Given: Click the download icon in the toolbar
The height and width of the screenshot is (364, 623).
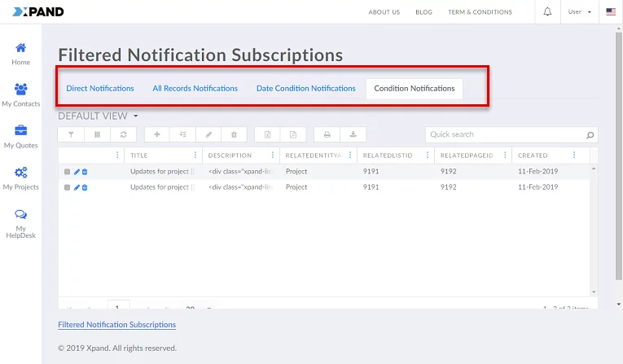Looking at the screenshot, I should (353, 134).
